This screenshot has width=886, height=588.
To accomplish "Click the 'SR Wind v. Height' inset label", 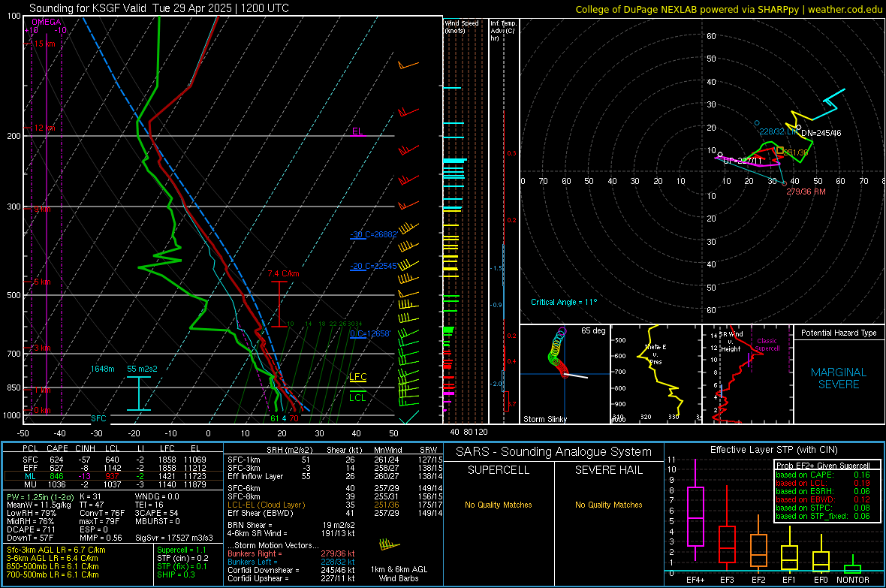I will (731, 342).
